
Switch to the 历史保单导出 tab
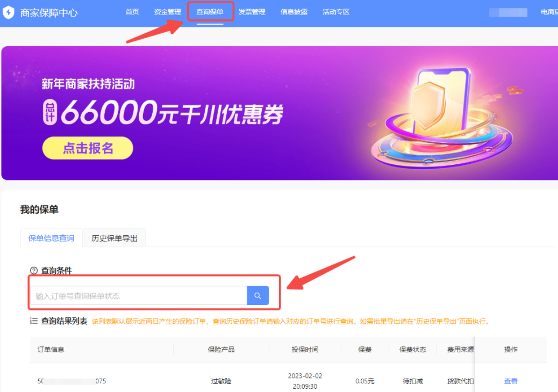(x=115, y=237)
